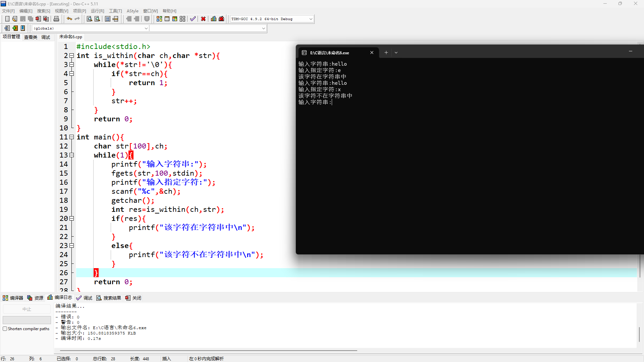Collapse the is_within function fold marker
The height and width of the screenshot is (362, 644).
point(71,56)
